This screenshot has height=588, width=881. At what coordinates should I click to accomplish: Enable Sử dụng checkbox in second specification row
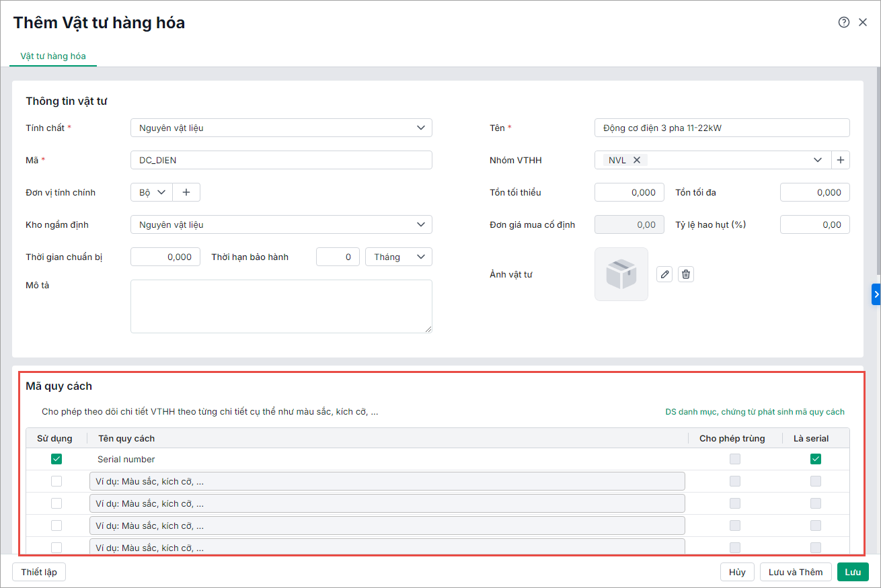[56, 481]
